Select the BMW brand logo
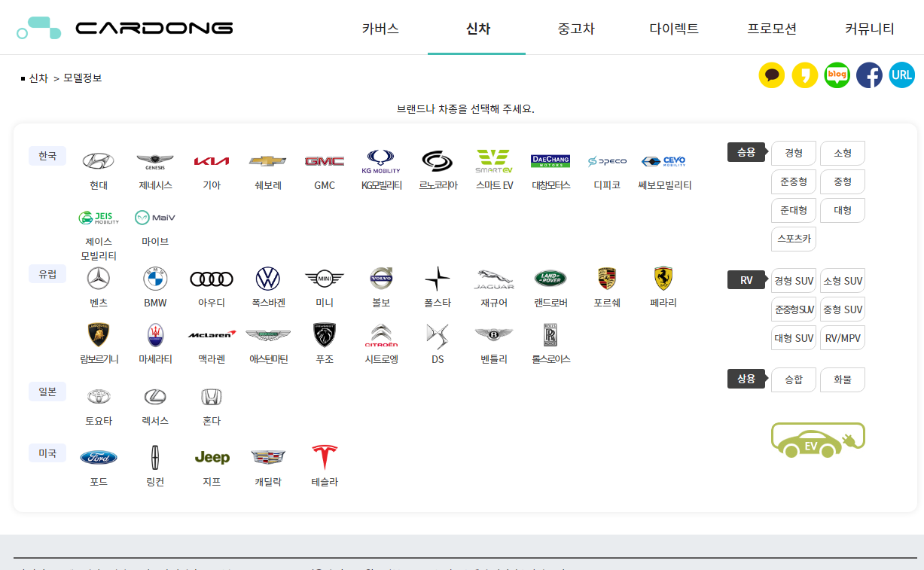 (x=155, y=279)
